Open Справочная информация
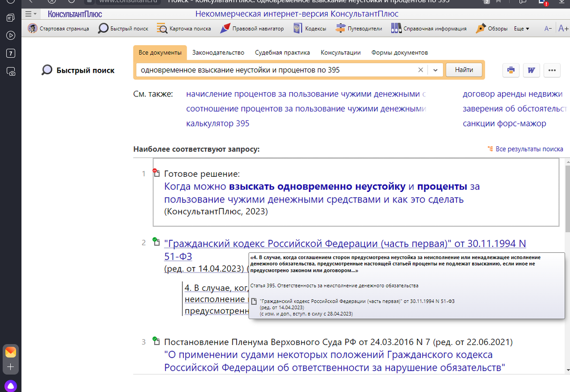Image resolution: width=570 pixels, height=392 pixels. click(x=429, y=29)
